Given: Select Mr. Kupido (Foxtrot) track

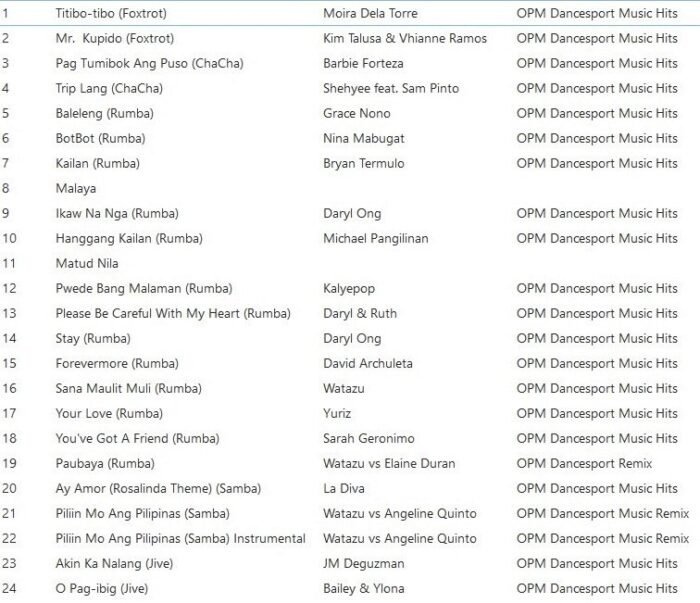Looking at the screenshot, I should click(114, 39).
